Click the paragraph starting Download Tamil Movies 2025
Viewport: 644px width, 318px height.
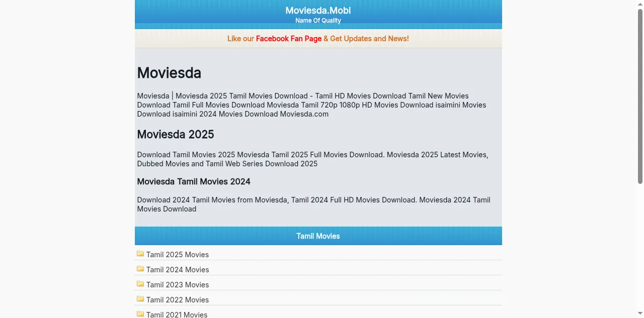tap(312, 159)
